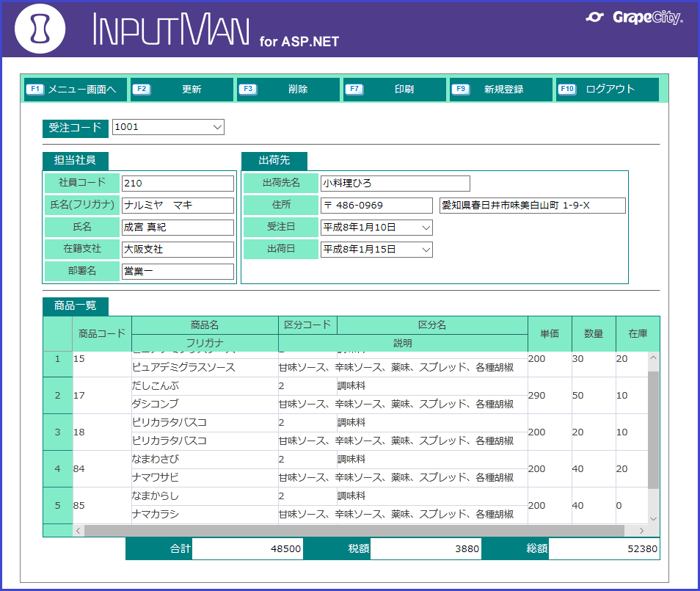This screenshot has width=700, height=591.
Task: Click the grid scroll down arrow
Action: 653,518
